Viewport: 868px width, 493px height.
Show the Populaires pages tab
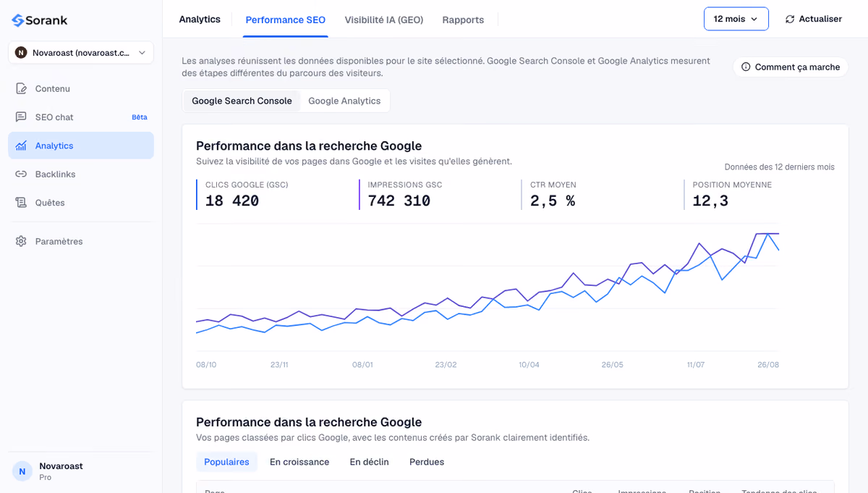pos(226,462)
